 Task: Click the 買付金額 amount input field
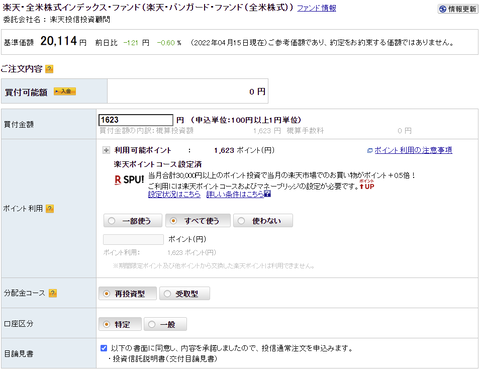click(x=136, y=120)
